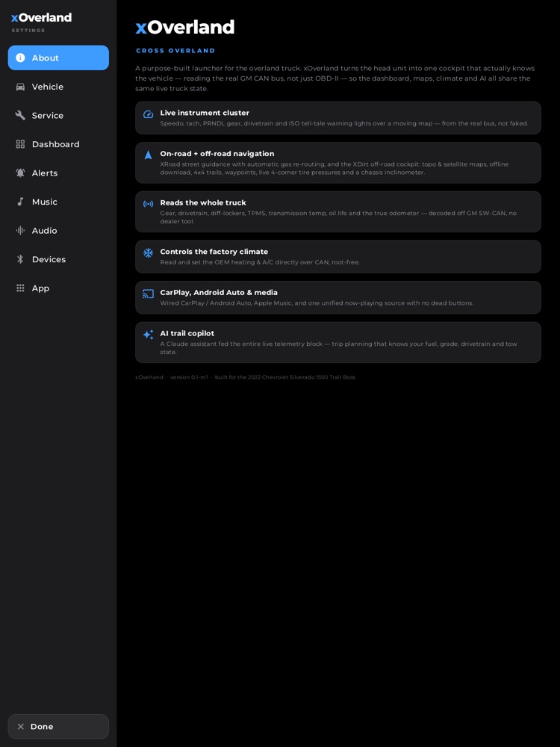Click the Dashboard grid icon
Viewport: 560px width, 747px height.
20,144
